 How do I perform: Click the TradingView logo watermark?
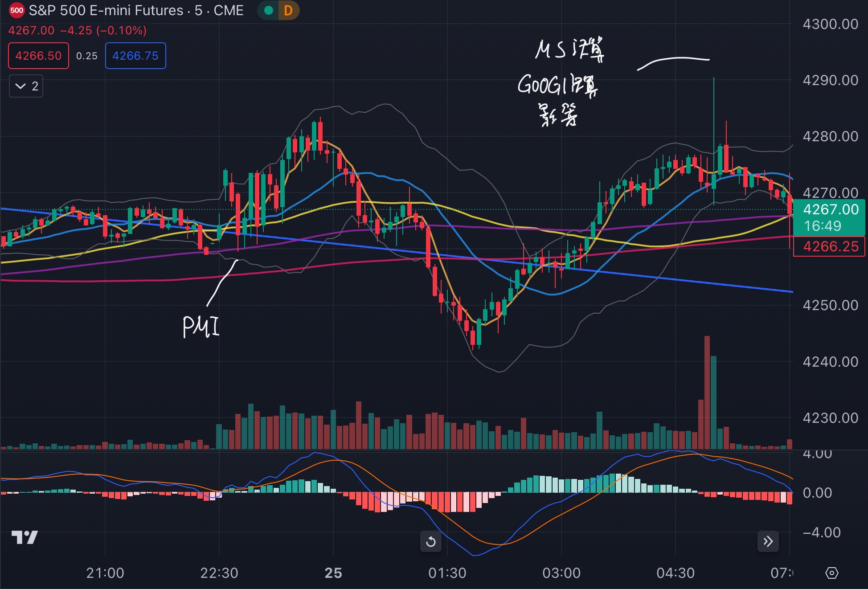tap(25, 537)
